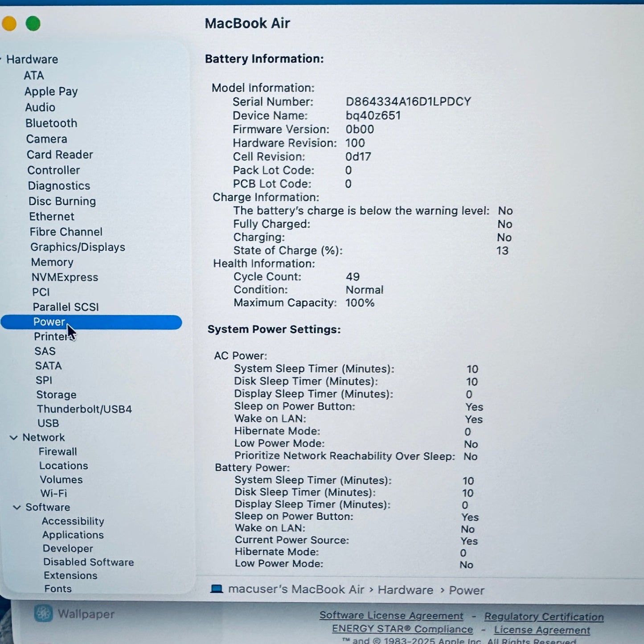This screenshot has height=644, width=644.
Task: Select Bluetooth in the sidebar
Action: tap(51, 123)
